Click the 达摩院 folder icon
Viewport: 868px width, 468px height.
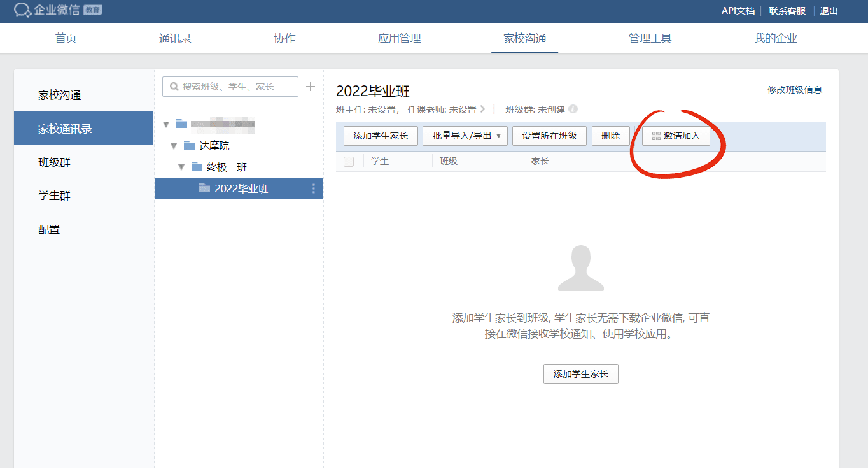click(x=189, y=146)
